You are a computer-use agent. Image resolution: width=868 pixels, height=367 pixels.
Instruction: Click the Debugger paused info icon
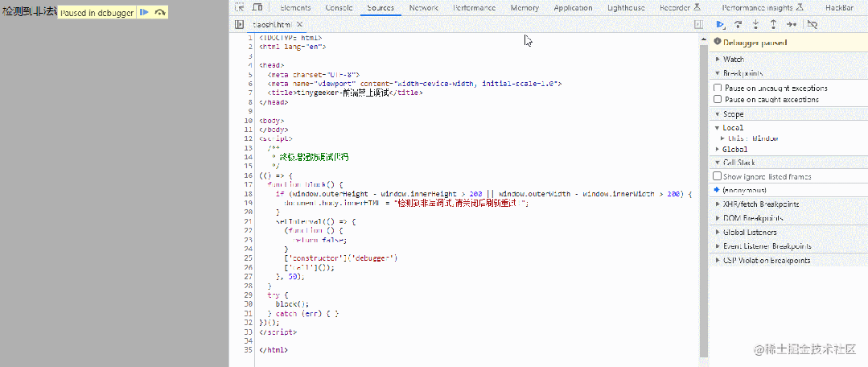[x=718, y=42]
